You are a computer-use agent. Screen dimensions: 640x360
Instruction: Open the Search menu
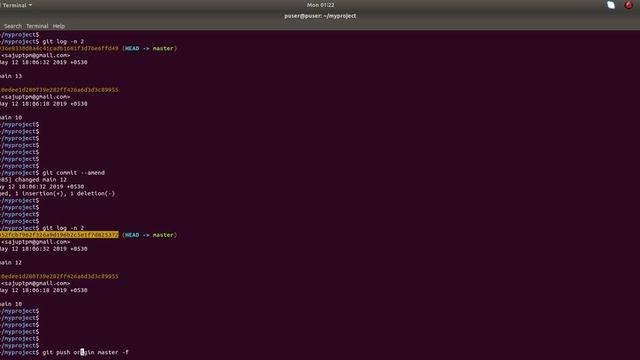point(13,26)
